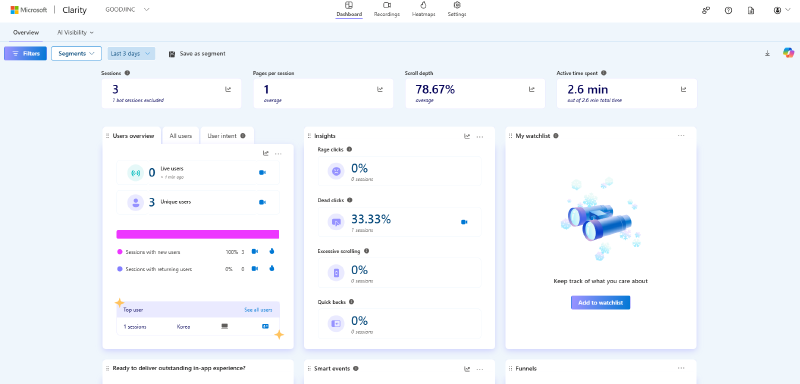Click the Filters button
The width and height of the screenshot is (800, 384).
coord(26,54)
